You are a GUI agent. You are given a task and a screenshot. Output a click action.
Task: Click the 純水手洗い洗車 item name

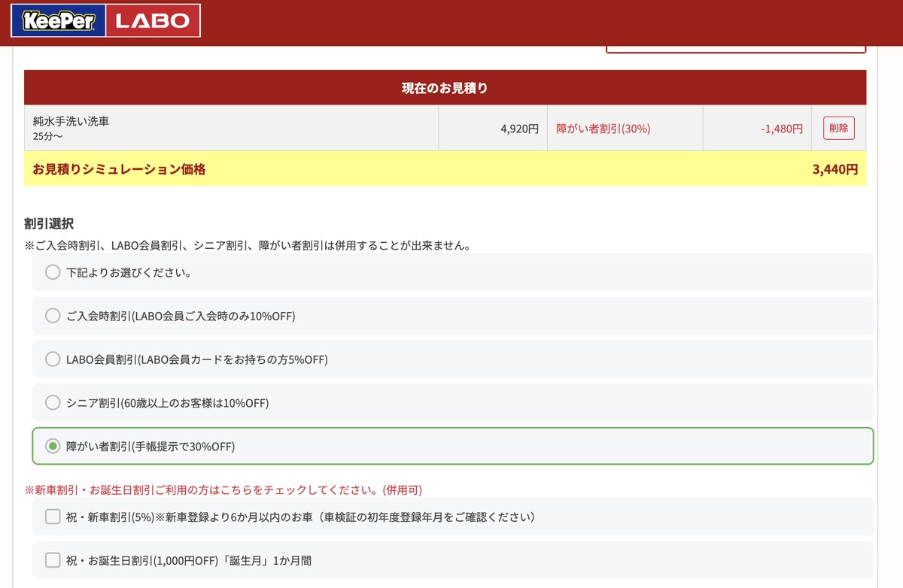point(71,121)
